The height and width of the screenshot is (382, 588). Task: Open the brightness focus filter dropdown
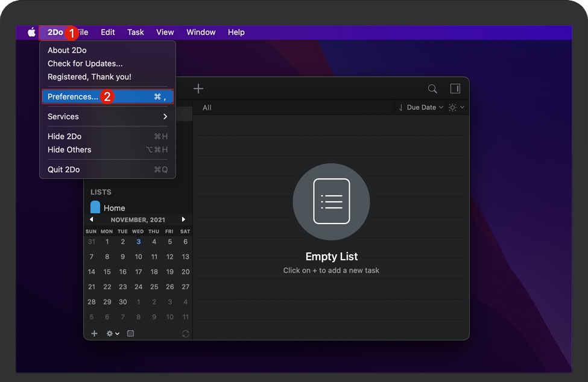click(x=456, y=107)
